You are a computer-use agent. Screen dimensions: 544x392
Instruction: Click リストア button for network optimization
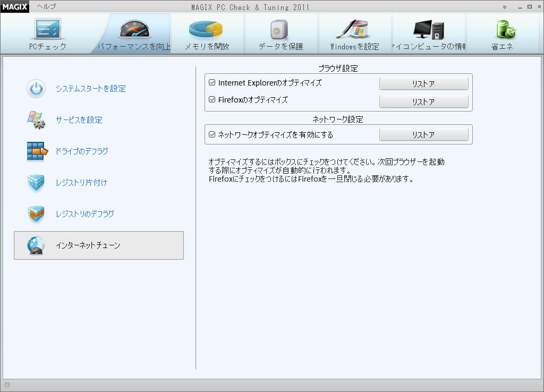[423, 134]
